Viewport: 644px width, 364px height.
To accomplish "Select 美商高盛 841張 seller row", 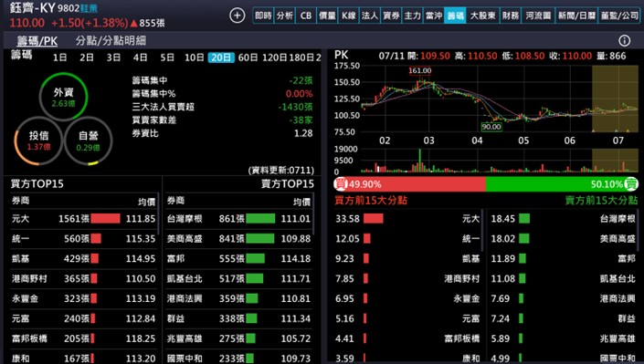I will coord(239,239).
